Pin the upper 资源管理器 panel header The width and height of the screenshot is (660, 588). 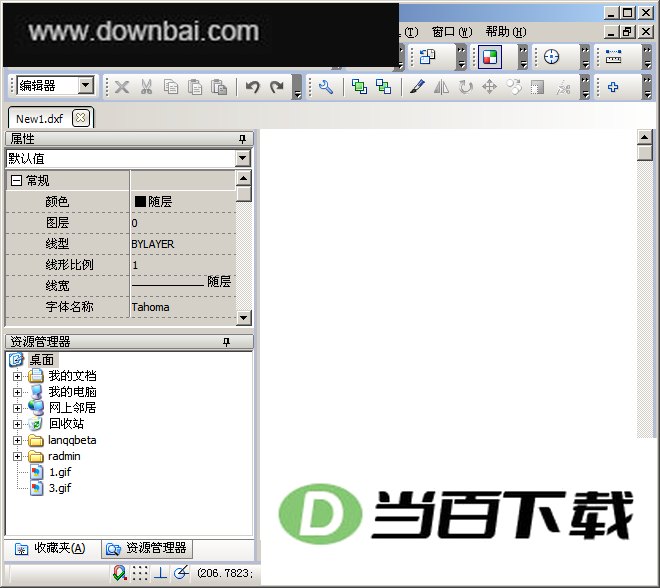[x=226, y=342]
